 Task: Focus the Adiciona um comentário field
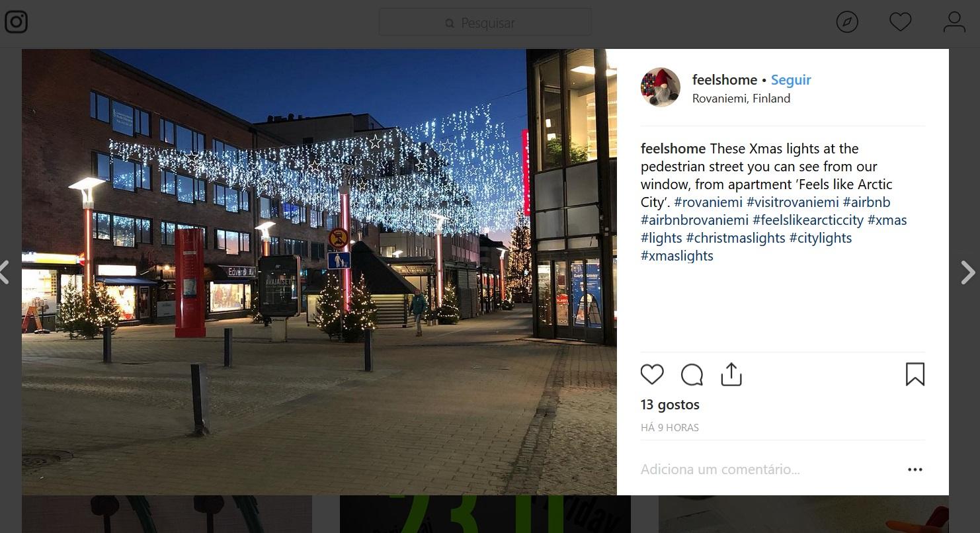(767, 470)
